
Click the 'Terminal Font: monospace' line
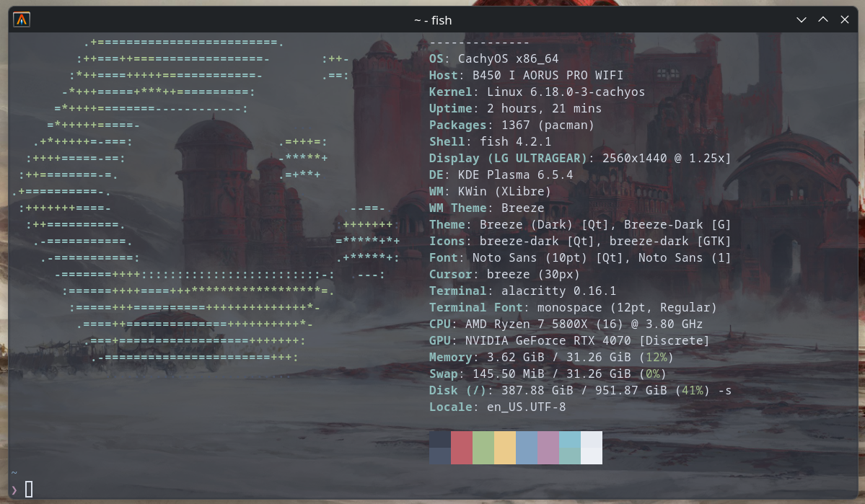tap(573, 307)
